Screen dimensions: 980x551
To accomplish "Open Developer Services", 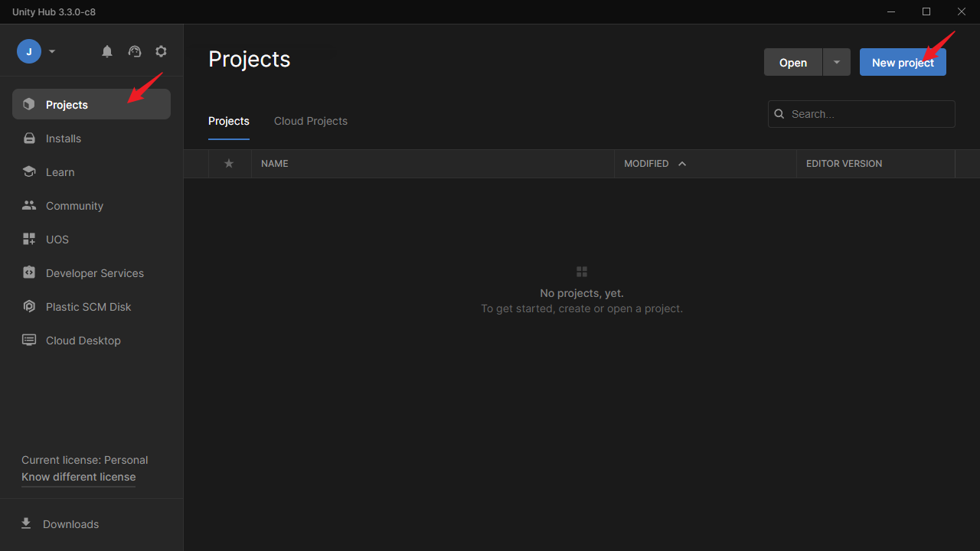I will pos(91,273).
